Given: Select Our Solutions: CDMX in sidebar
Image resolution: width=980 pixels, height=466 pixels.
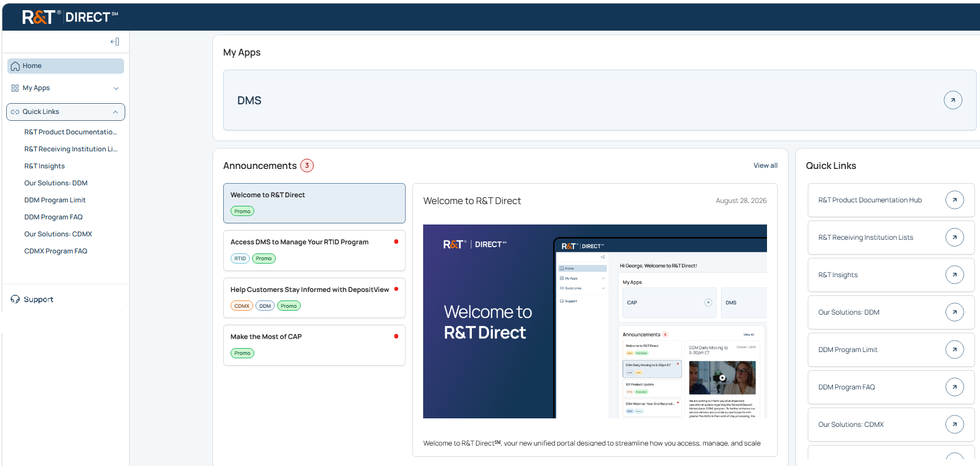Looking at the screenshot, I should tap(58, 234).
